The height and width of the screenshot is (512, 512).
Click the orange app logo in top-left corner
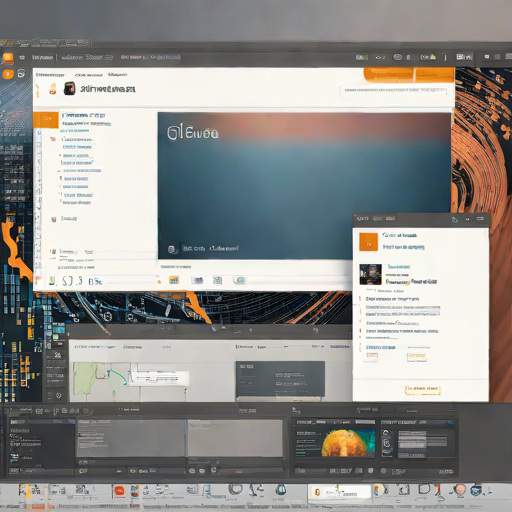pyautogui.click(x=8, y=58)
